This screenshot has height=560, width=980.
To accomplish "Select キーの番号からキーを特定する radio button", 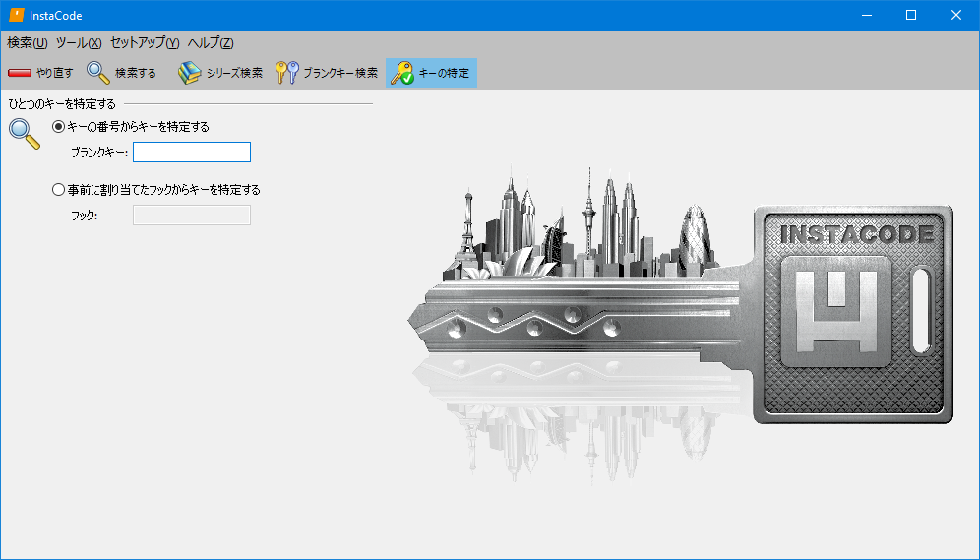I will click(x=58, y=127).
